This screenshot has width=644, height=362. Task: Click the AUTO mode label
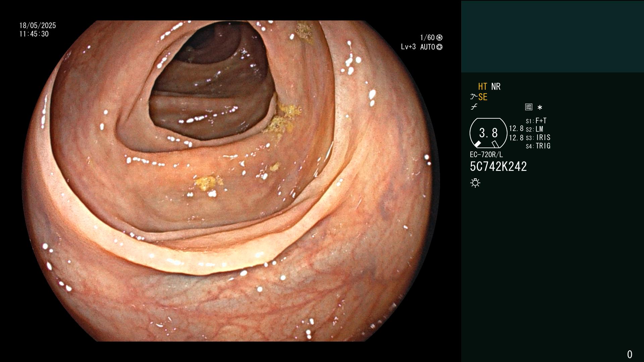[428, 47]
